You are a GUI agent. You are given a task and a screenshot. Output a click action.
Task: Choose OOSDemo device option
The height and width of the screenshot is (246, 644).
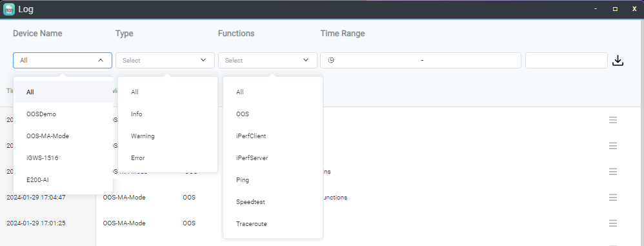tap(63, 114)
